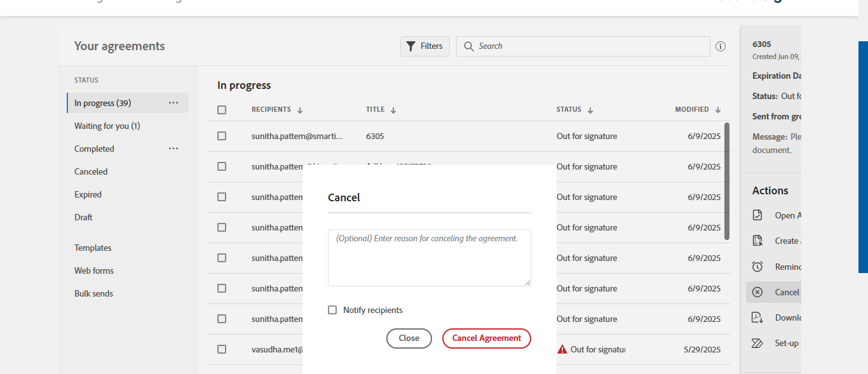Click the red warning triangle icon
This screenshot has width=868, height=374.
[x=562, y=349]
